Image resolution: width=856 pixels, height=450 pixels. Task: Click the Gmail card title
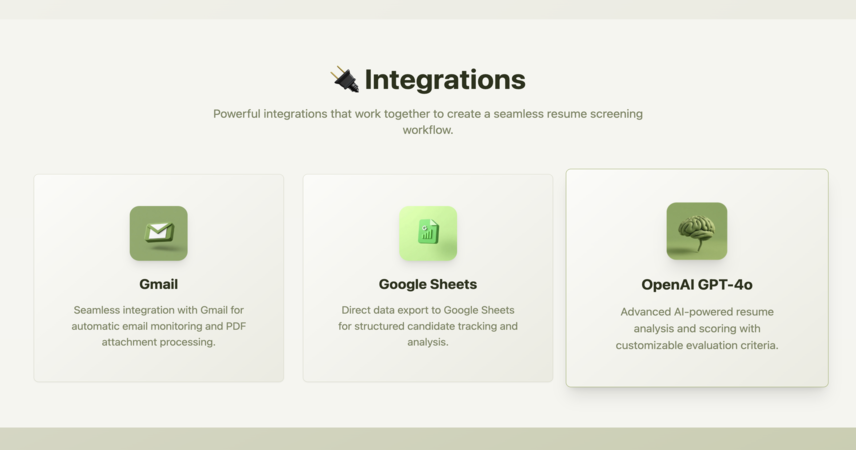click(158, 284)
